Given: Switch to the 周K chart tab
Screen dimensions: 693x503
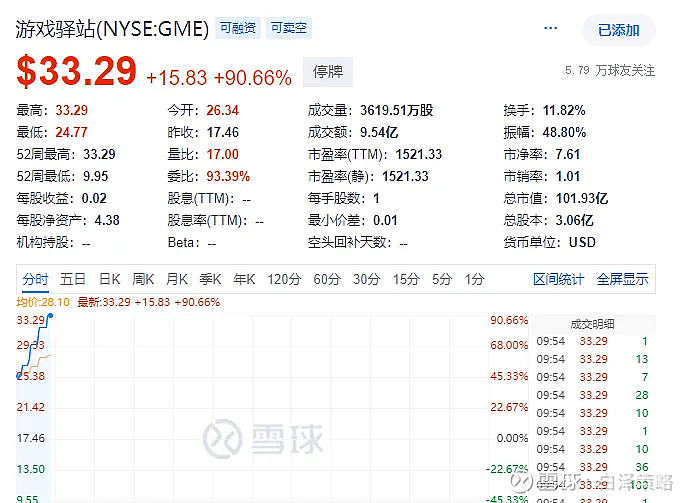Looking at the screenshot, I should 143,279.
